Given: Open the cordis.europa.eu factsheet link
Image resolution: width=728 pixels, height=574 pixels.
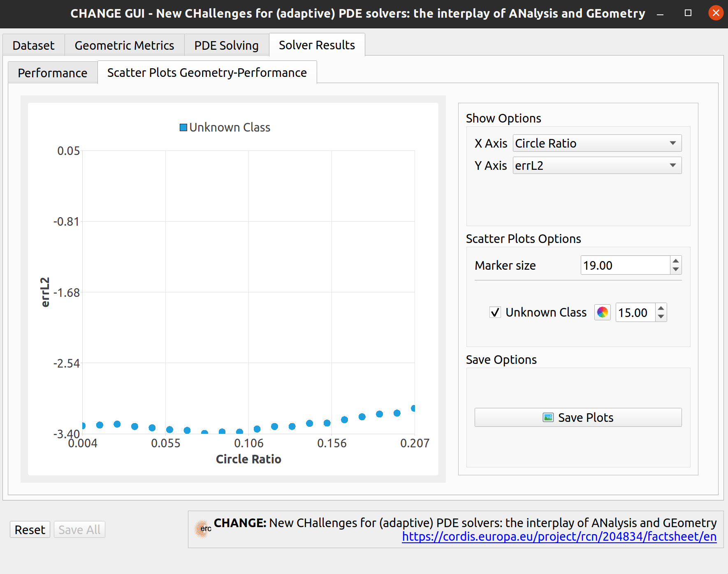Looking at the screenshot, I should tap(559, 537).
